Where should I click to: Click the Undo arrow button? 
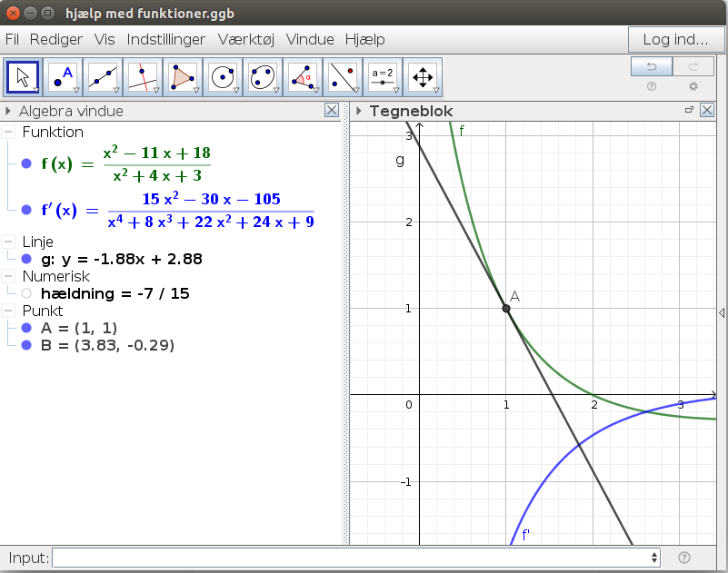[x=652, y=66]
